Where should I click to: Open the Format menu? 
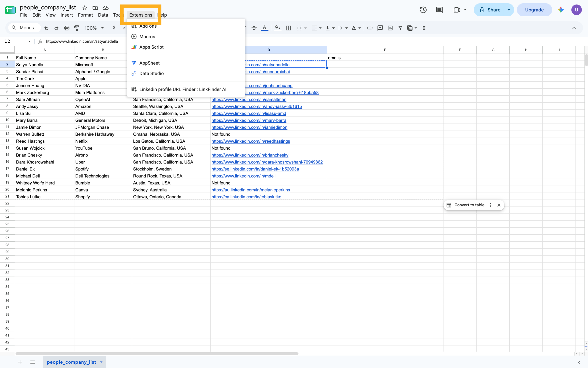(x=85, y=15)
